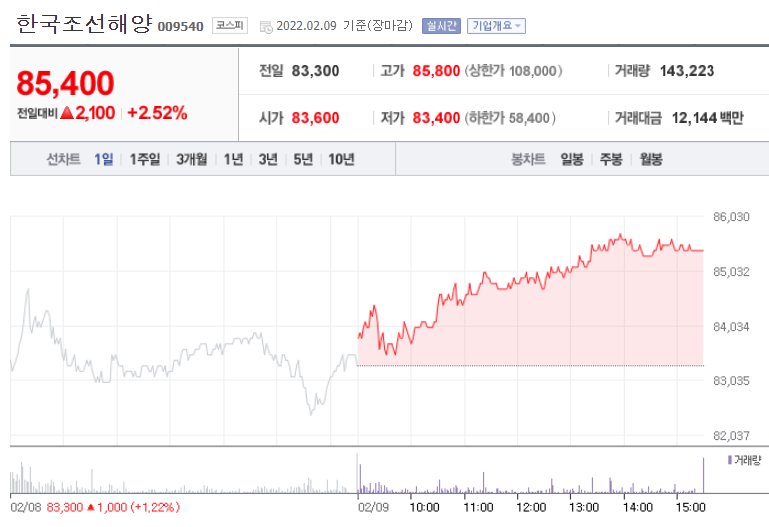769x527 pixels.
Task: Click the calendar clock icon before the date
Action: point(266,27)
